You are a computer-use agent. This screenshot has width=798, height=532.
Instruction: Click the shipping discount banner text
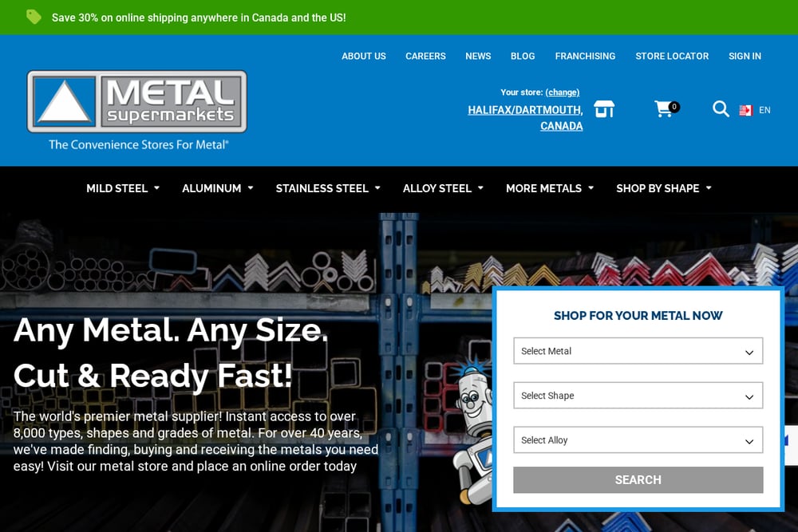(x=199, y=18)
